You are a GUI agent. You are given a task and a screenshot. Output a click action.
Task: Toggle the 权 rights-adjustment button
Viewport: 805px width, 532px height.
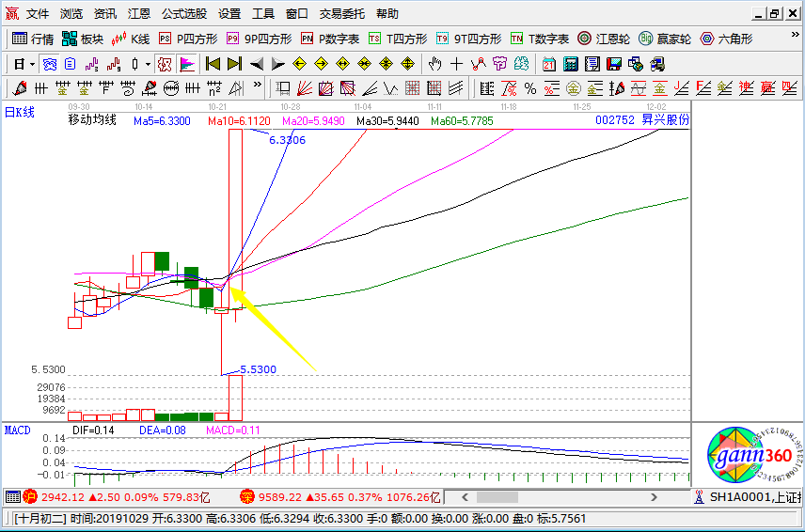165,64
